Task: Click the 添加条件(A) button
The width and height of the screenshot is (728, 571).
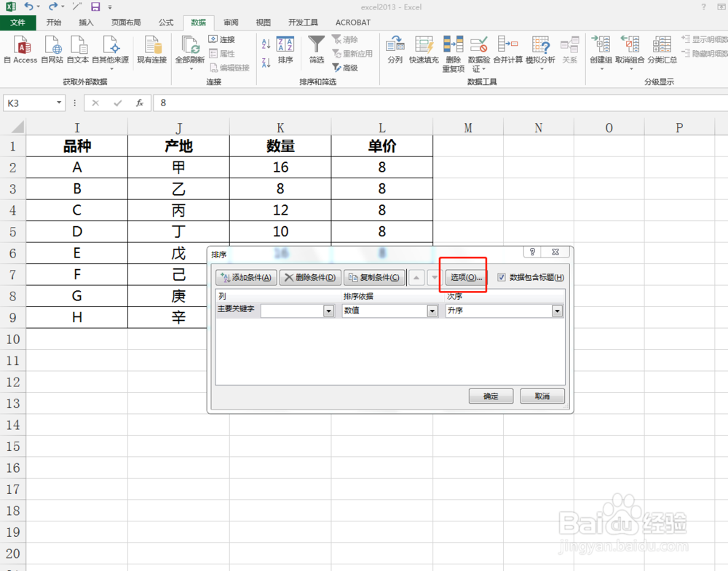Action: click(245, 277)
